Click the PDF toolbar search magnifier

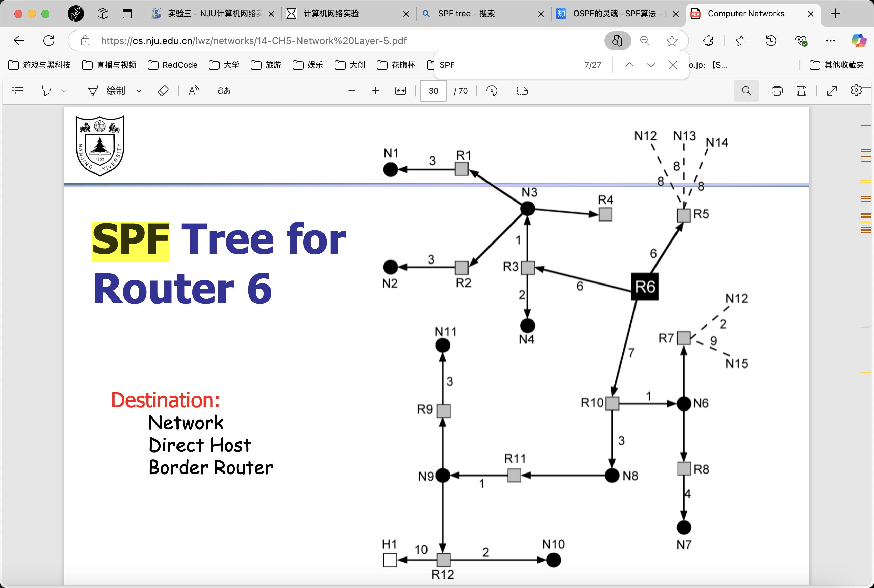pos(746,90)
